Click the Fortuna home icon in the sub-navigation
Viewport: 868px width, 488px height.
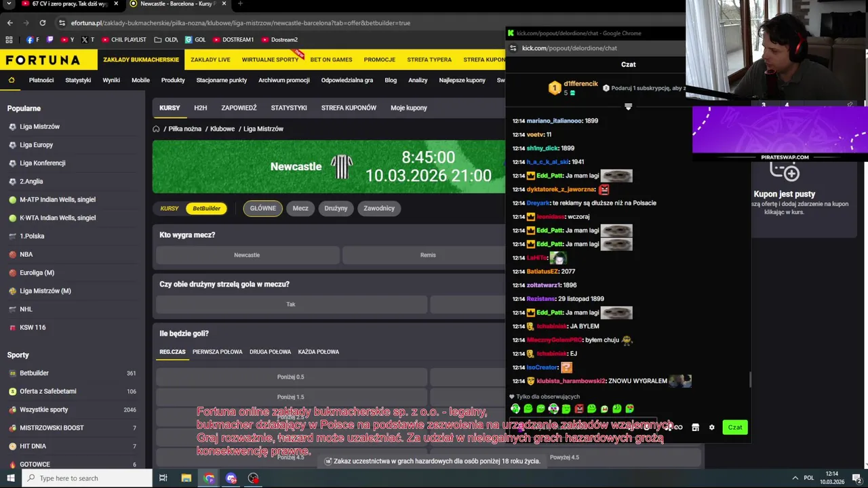click(x=12, y=80)
